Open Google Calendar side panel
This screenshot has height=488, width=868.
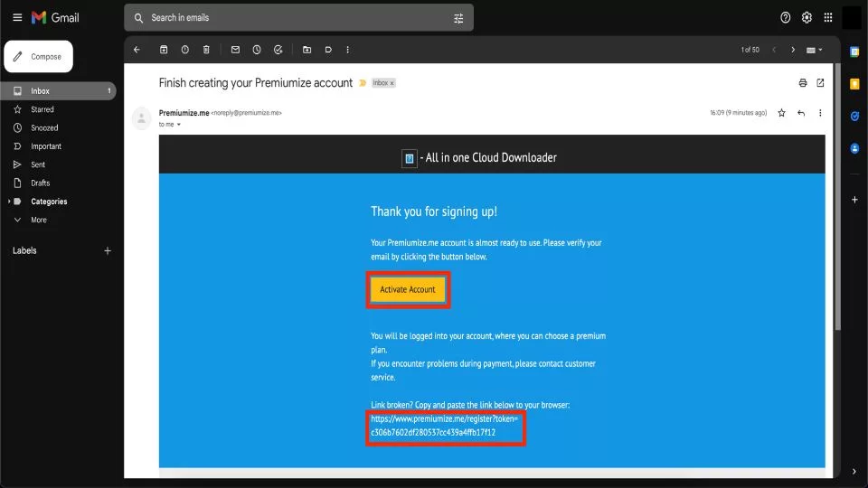tap(854, 52)
